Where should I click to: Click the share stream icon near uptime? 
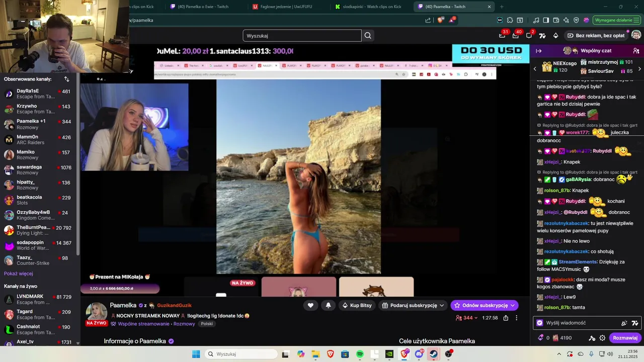coord(506,318)
